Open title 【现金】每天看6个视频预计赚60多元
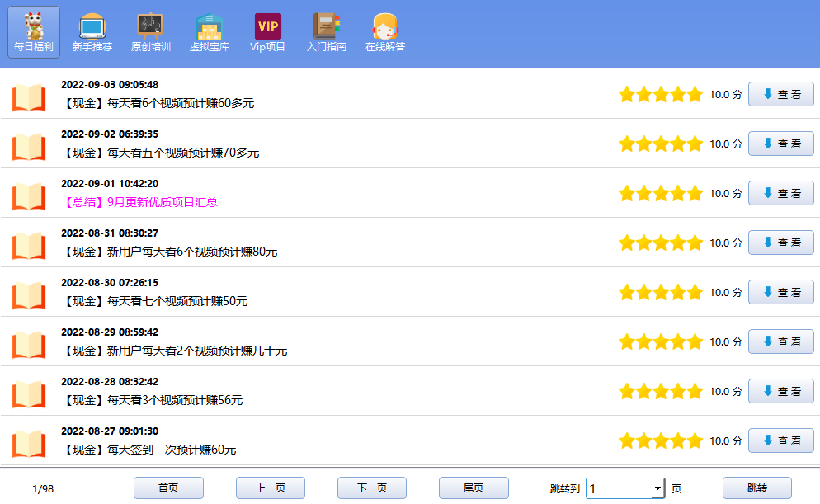820x504 pixels. (x=158, y=103)
